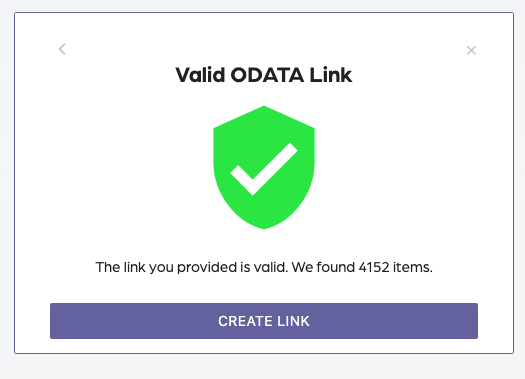This screenshot has width=525, height=379.
Task: Click the word ODATA in the title
Action: [x=267, y=75]
